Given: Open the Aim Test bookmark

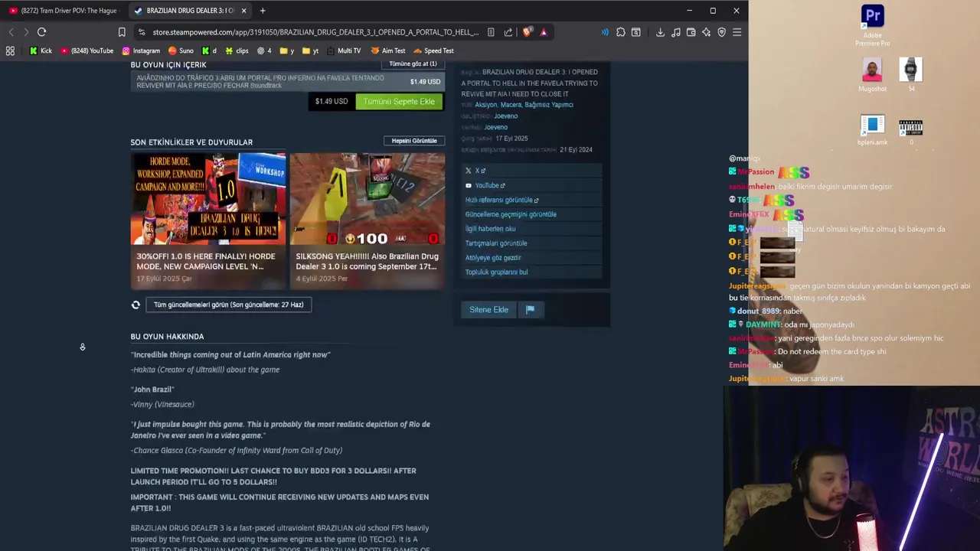Looking at the screenshot, I should click(388, 51).
